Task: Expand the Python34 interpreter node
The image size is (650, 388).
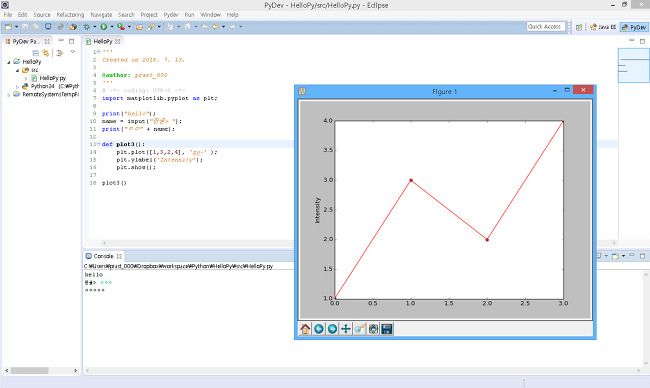Action: (x=17, y=86)
